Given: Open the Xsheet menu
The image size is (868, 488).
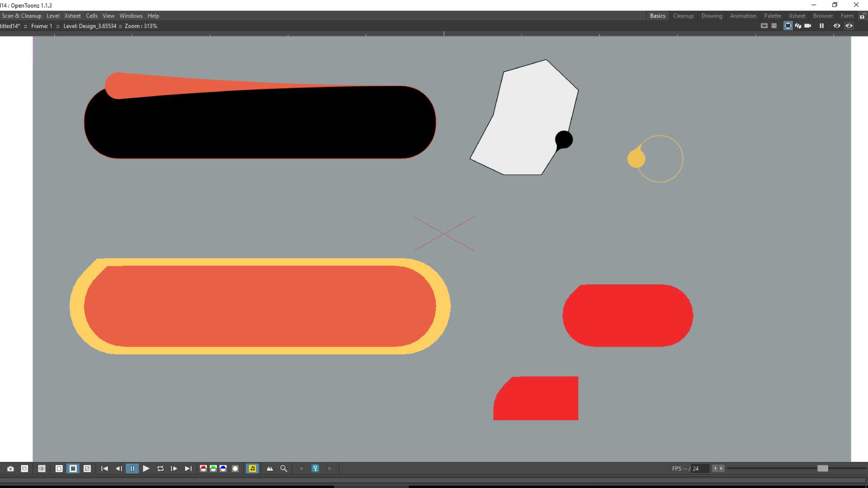Looking at the screenshot, I should click(x=72, y=15).
